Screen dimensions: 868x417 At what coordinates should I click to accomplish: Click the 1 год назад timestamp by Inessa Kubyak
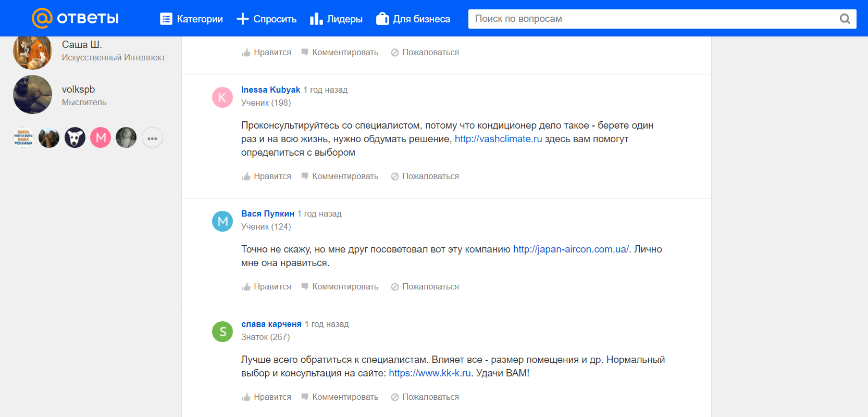click(326, 90)
